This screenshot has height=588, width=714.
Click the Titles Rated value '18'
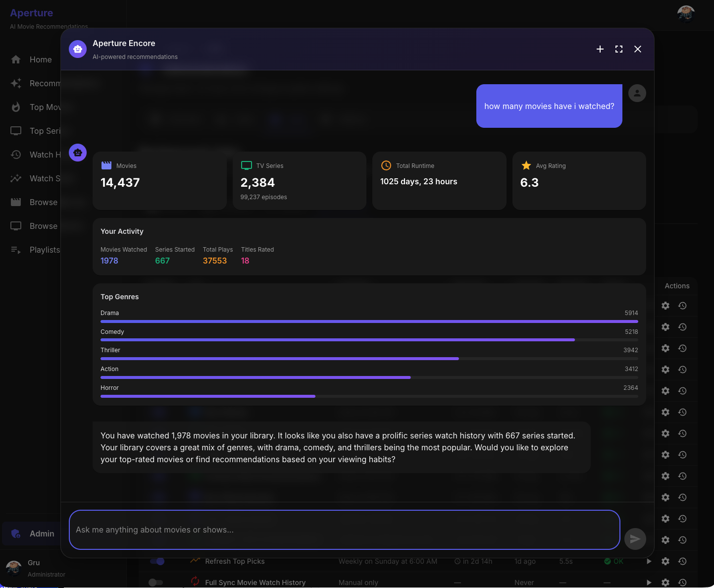coord(245,261)
